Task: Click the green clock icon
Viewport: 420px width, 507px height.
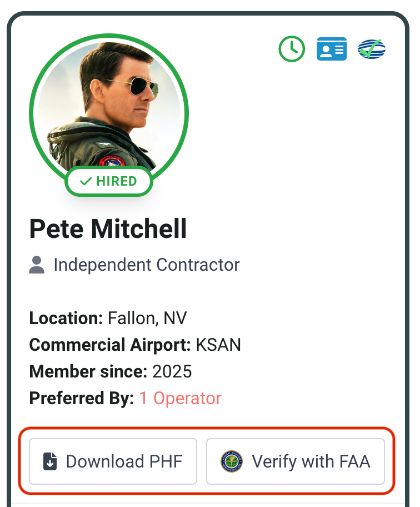Action: pos(292,49)
